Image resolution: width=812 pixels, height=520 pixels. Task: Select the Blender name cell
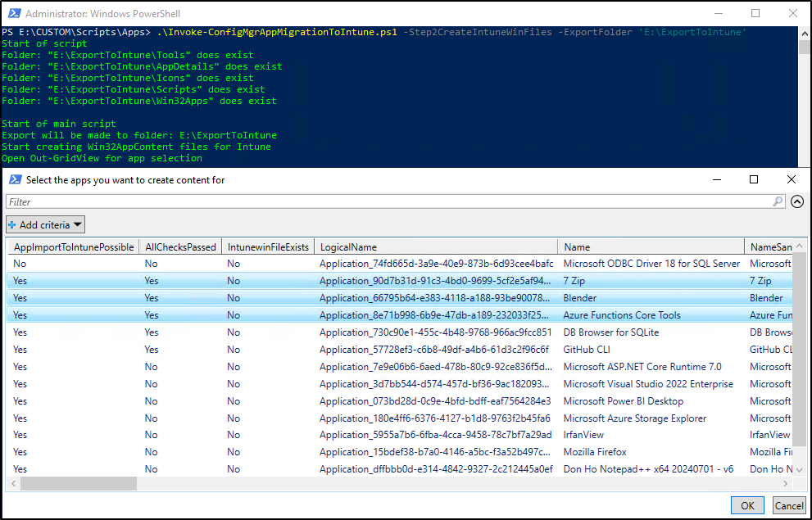579,298
